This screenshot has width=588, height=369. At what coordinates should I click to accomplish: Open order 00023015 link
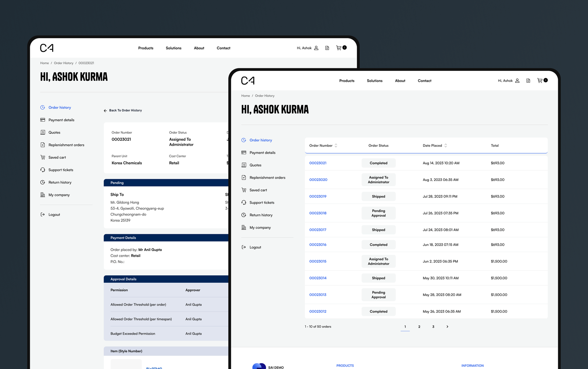[x=318, y=261]
